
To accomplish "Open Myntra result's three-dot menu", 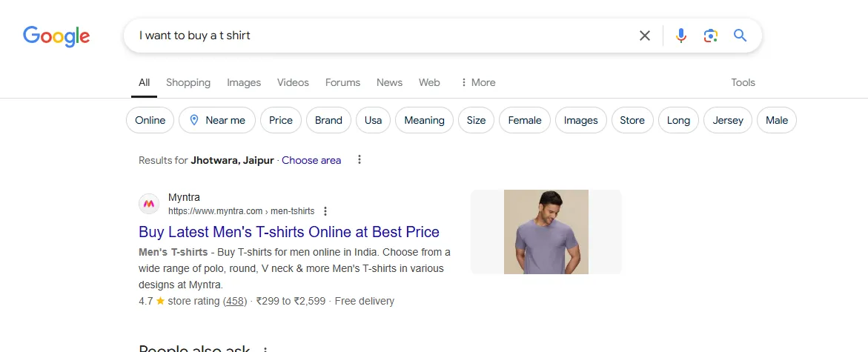I will tap(325, 211).
